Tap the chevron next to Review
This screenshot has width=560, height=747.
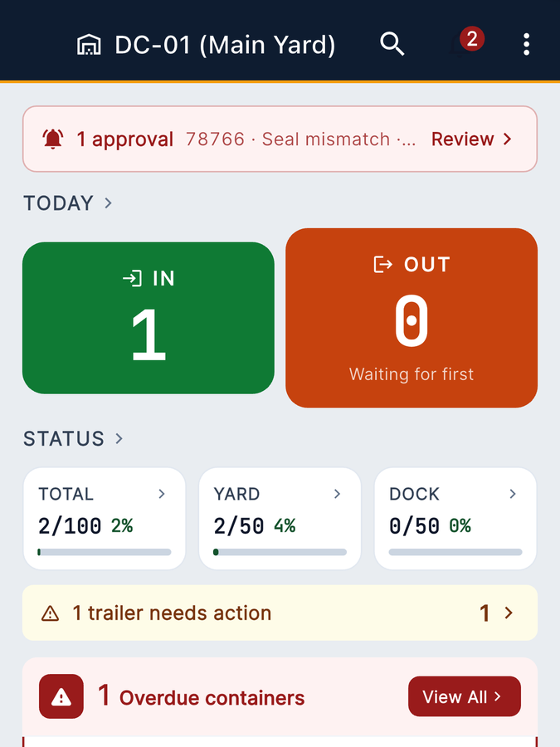coord(507,139)
